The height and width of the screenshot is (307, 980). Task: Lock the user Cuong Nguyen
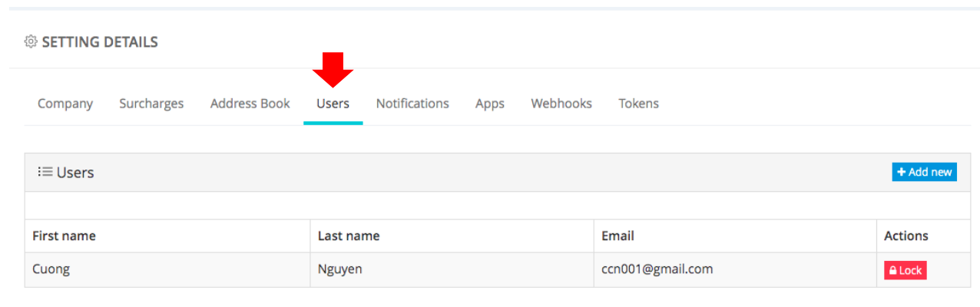click(905, 270)
